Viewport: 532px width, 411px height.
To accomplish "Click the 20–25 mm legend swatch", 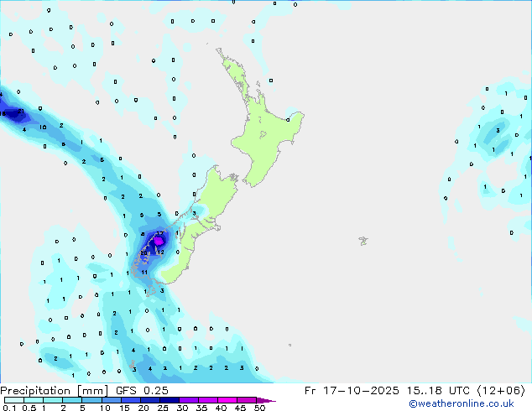I will pos(149,400).
